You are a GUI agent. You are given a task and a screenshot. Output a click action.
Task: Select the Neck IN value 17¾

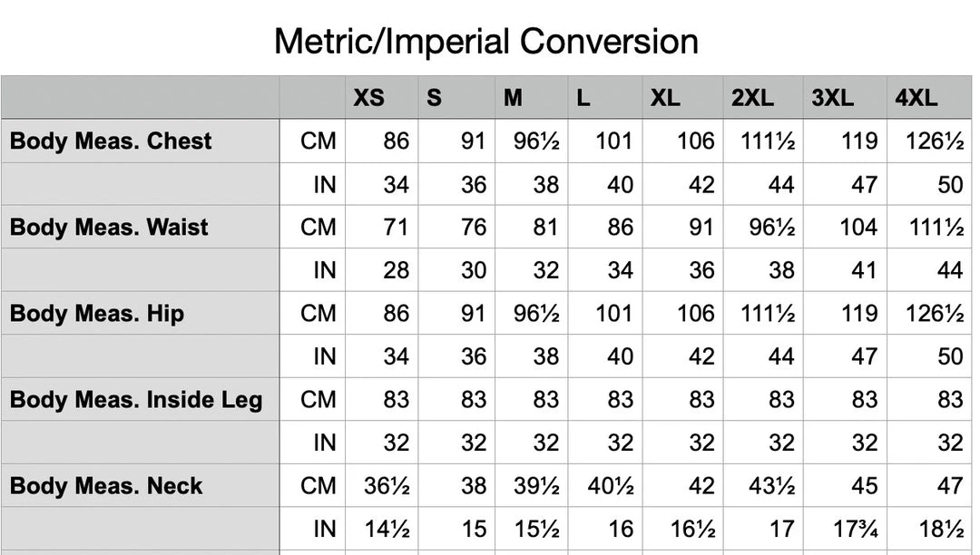pyautogui.click(x=855, y=530)
